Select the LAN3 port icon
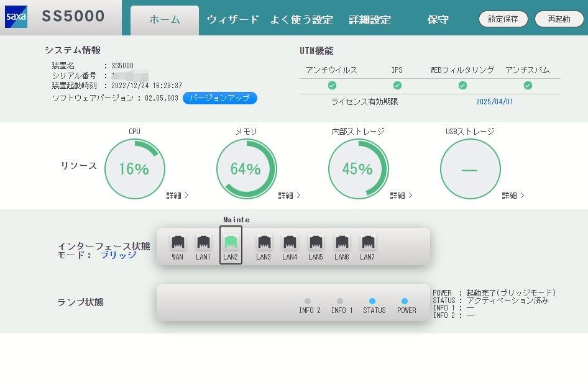Viewport: 588px width, 385px height. [264, 242]
